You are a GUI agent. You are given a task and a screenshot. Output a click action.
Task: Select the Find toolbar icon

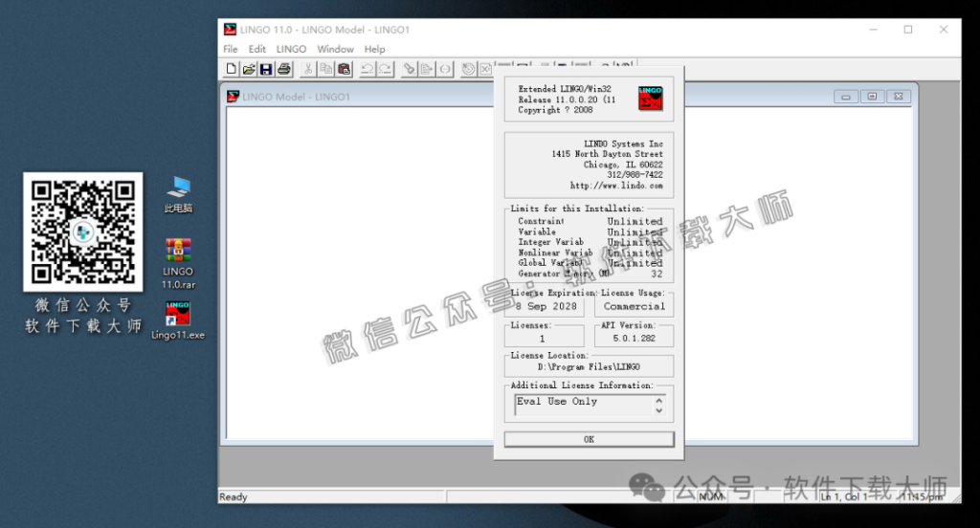coord(409,69)
